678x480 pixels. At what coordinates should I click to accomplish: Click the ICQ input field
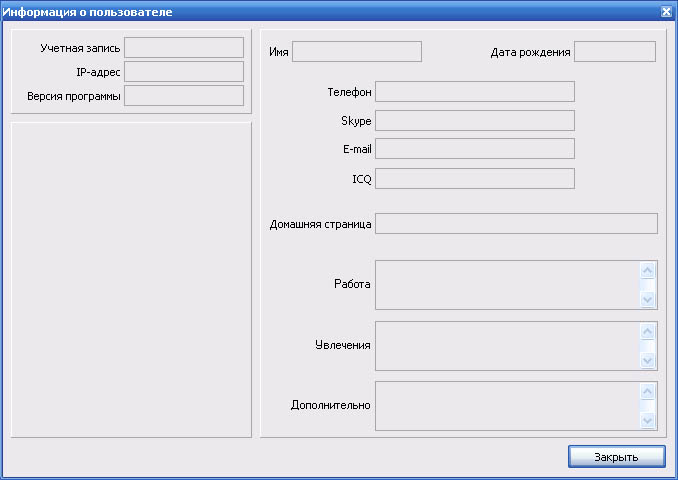click(474, 179)
